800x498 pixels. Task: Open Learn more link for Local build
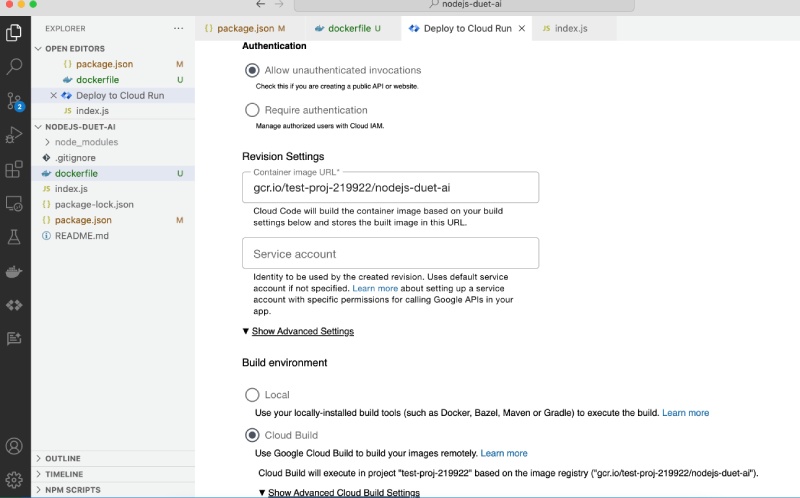(x=685, y=413)
